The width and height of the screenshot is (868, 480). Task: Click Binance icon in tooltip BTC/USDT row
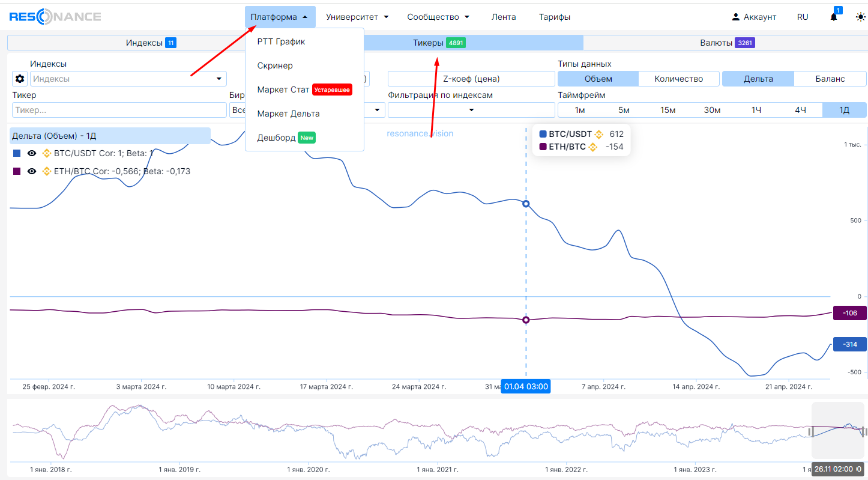coord(598,134)
